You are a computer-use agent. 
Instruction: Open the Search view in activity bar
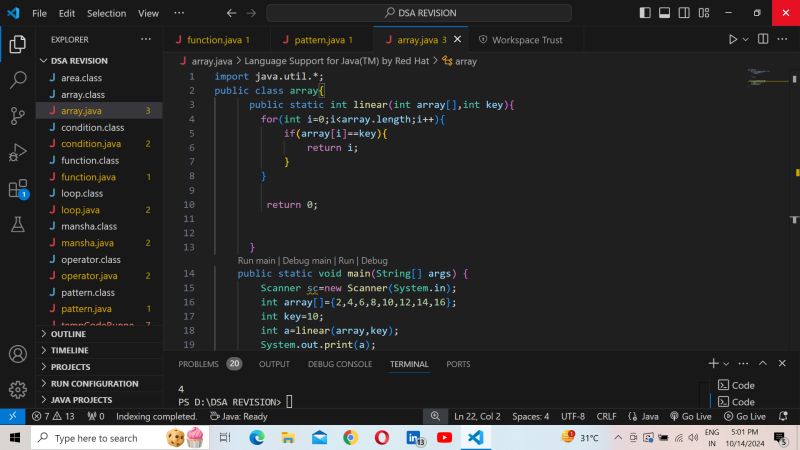tap(18, 80)
